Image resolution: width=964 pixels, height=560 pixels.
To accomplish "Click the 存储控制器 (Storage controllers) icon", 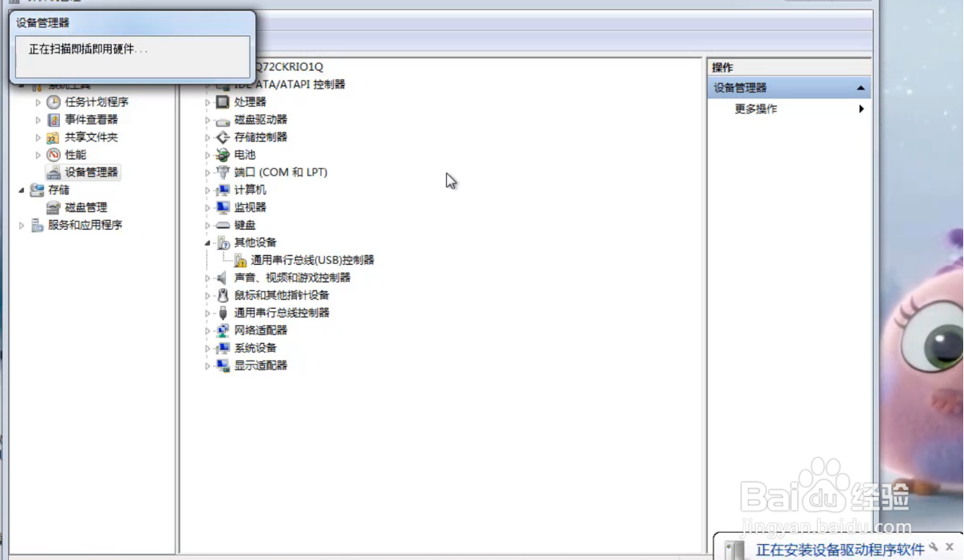I will click(223, 137).
